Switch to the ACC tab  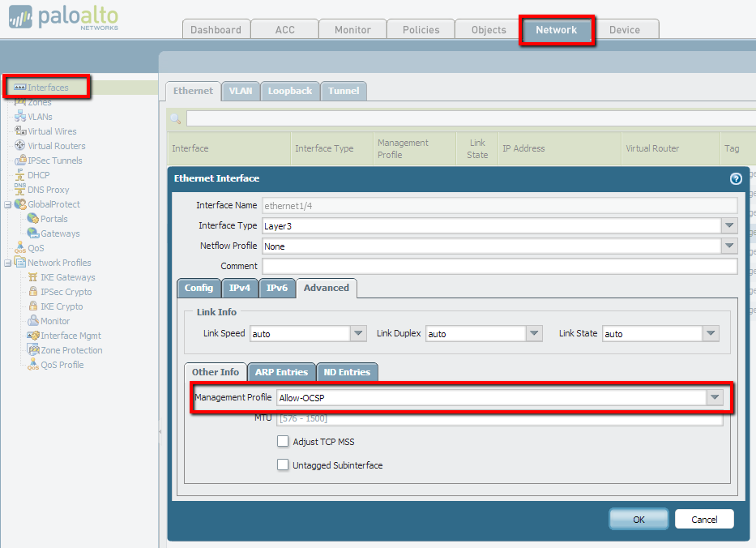(x=285, y=29)
